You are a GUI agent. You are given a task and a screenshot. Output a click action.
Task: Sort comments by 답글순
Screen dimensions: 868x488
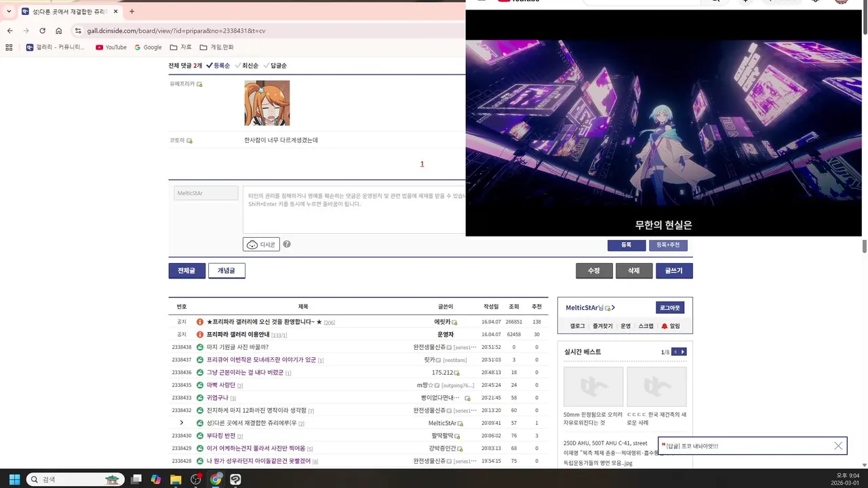pyautogui.click(x=275, y=66)
